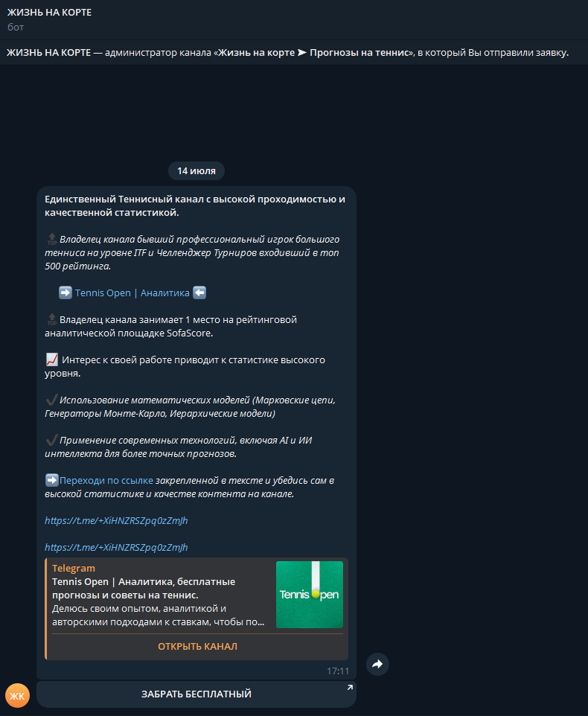Click the 14 июля date badge
Screen dimensions: 588x716
[x=196, y=170]
